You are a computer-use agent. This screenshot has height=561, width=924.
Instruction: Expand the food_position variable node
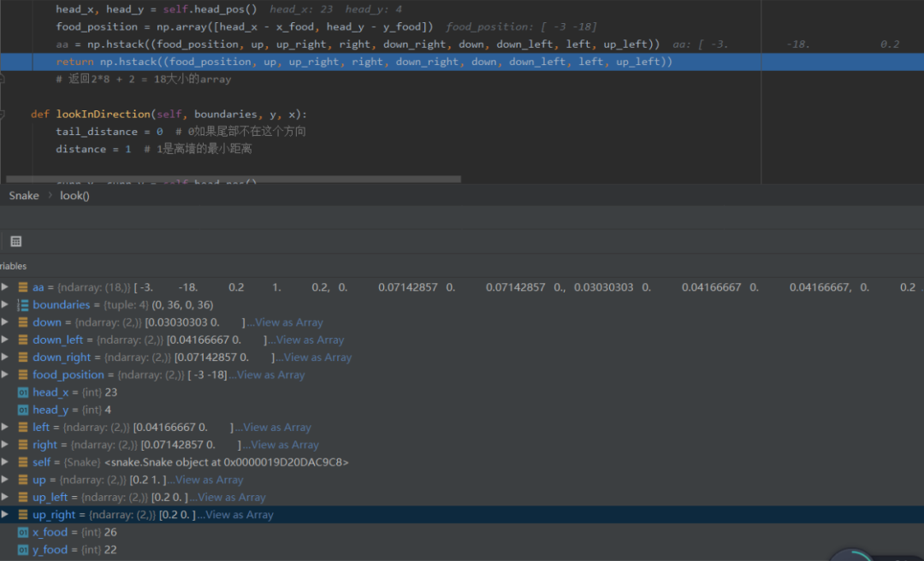5,375
